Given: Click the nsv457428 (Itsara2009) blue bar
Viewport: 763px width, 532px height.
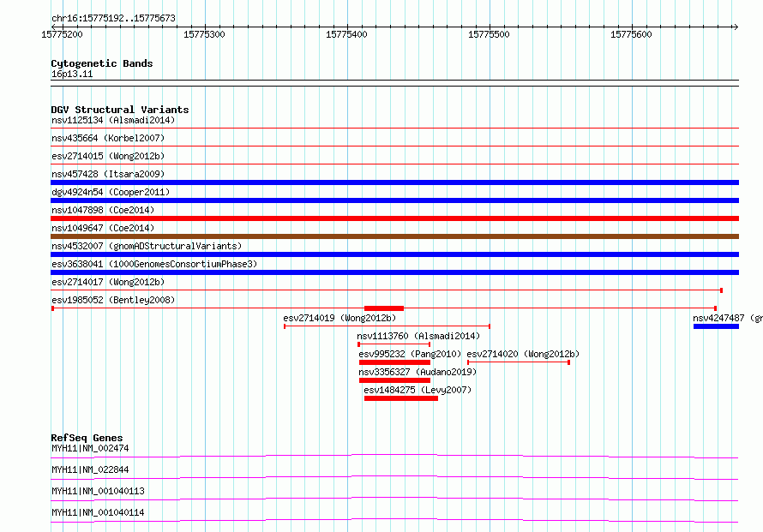Looking at the screenshot, I should [394, 182].
